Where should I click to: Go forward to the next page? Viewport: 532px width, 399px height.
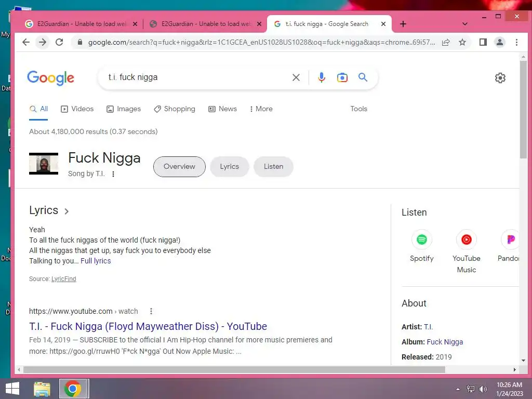click(x=43, y=42)
